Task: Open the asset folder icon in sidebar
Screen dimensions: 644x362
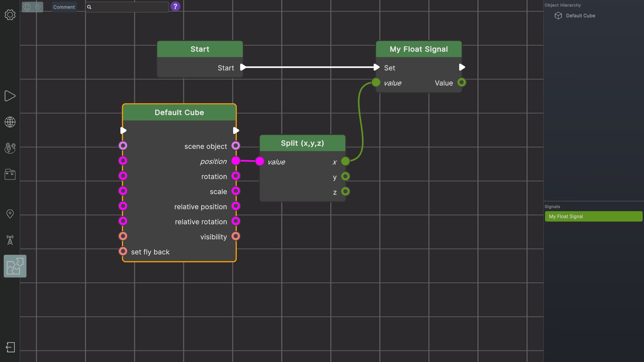Action: [x=10, y=174]
